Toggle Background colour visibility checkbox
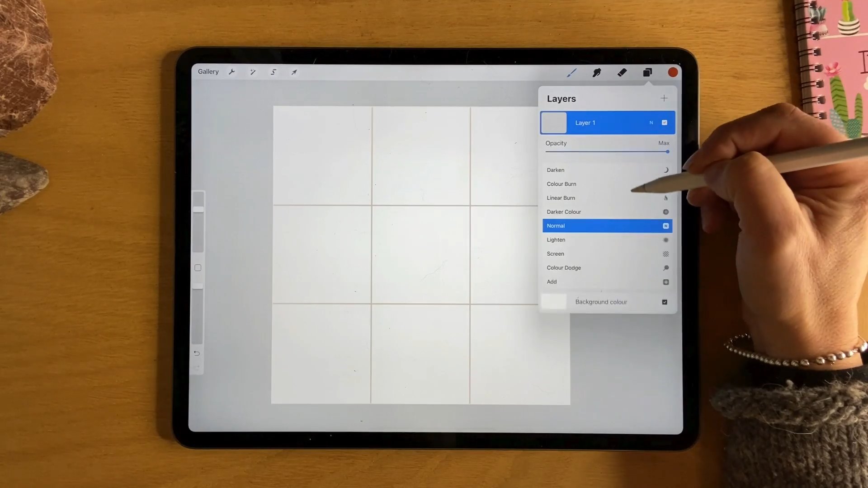868x488 pixels. click(665, 302)
